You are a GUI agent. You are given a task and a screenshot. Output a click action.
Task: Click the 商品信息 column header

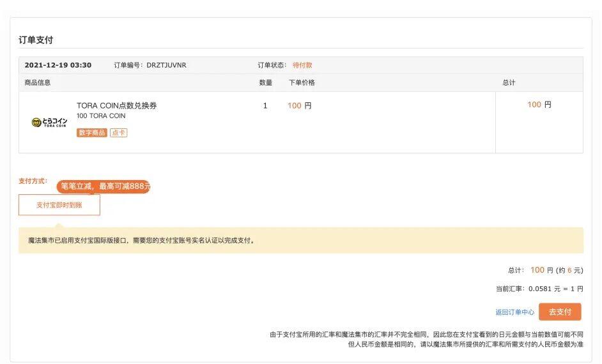(37, 82)
